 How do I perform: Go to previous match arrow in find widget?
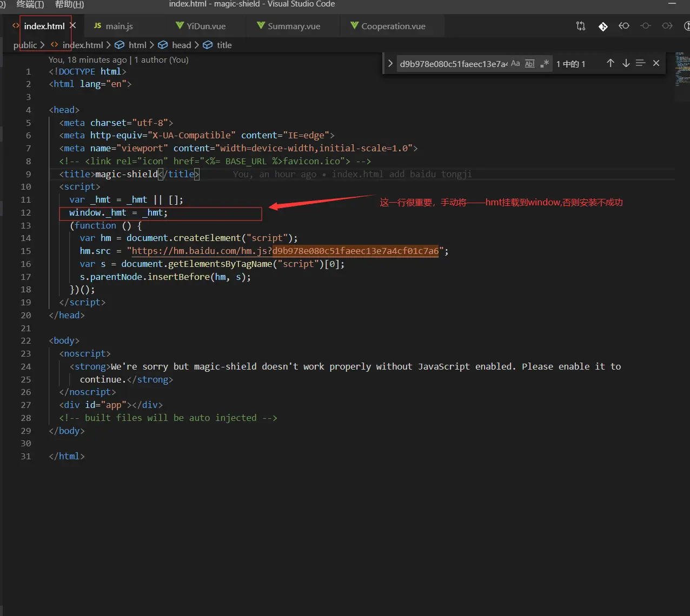[x=611, y=63]
